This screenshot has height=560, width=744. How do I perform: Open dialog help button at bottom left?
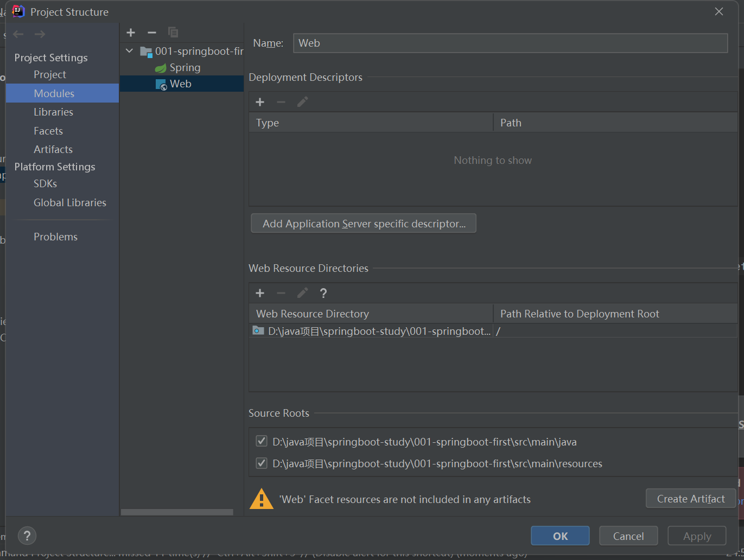coord(27,536)
